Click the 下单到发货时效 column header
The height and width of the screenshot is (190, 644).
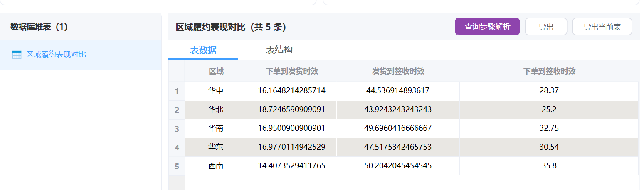291,71
